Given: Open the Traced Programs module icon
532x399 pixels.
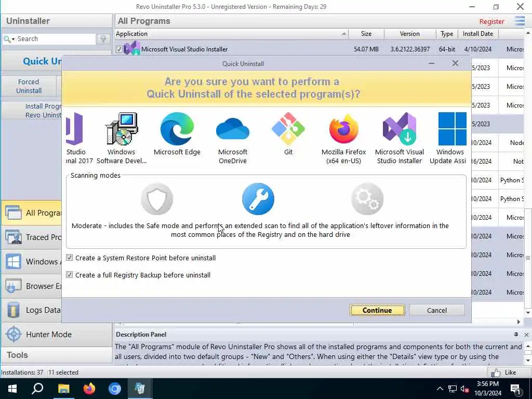Looking at the screenshot, I should 13,237.
